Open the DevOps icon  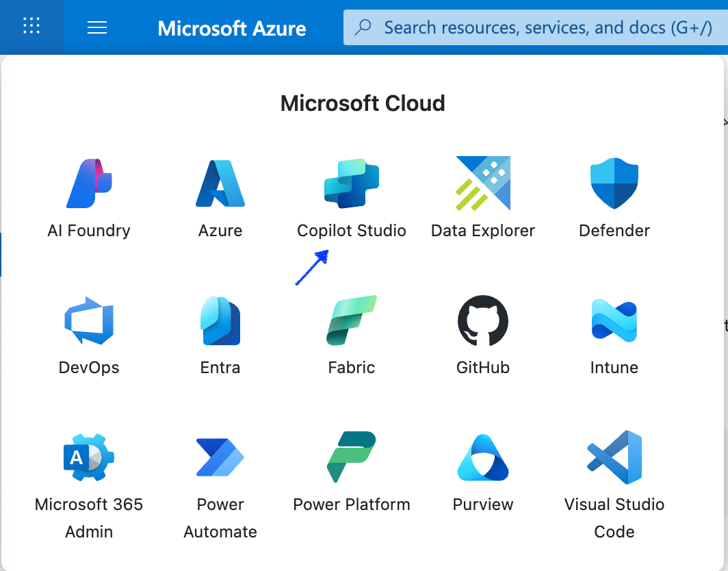(89, 320)
